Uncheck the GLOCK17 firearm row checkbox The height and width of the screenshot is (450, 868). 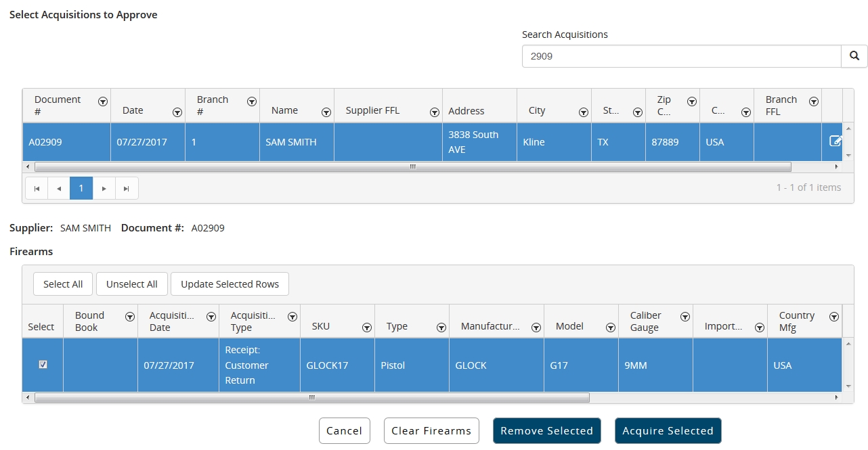43,365
